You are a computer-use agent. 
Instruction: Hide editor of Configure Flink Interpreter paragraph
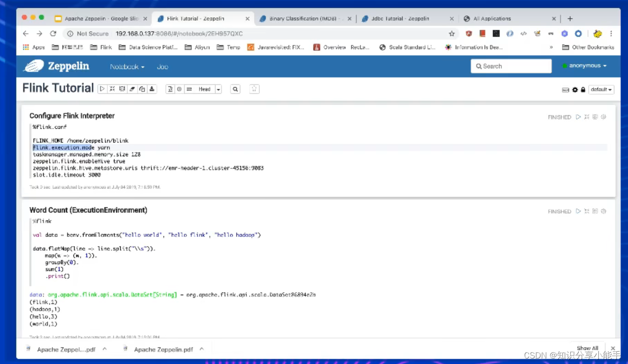point(587,117)
